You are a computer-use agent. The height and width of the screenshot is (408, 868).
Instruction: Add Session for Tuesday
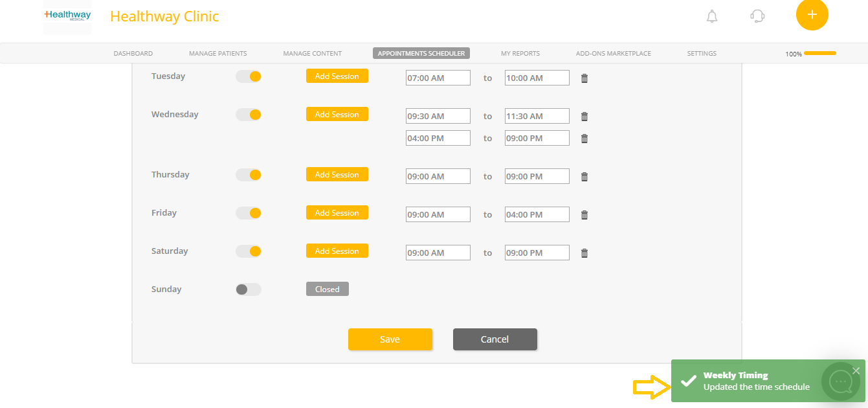coord(337,76)
